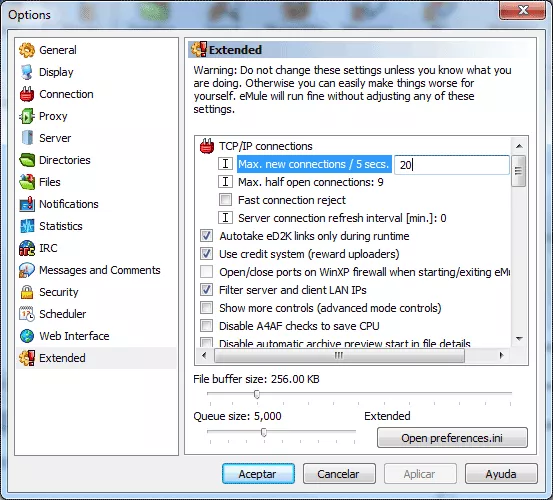
Task: Click the settings list scroll-down arrow
Action: 519,339
